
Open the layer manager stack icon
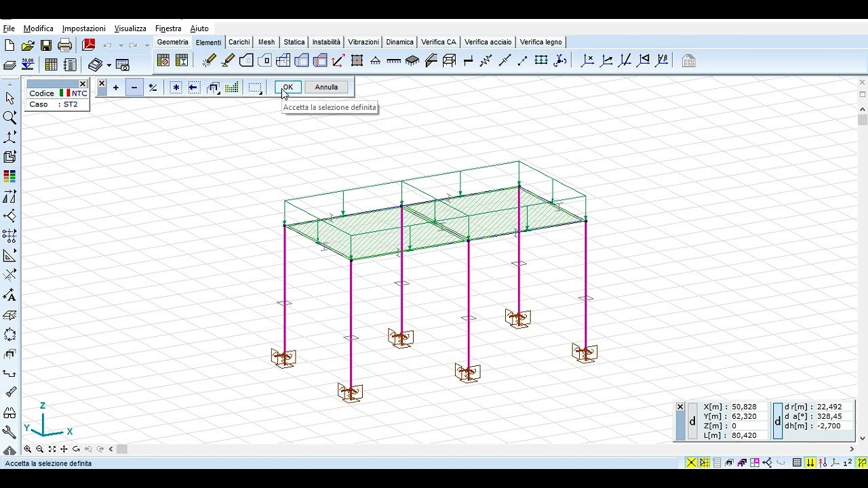click(x=9, y=65)
